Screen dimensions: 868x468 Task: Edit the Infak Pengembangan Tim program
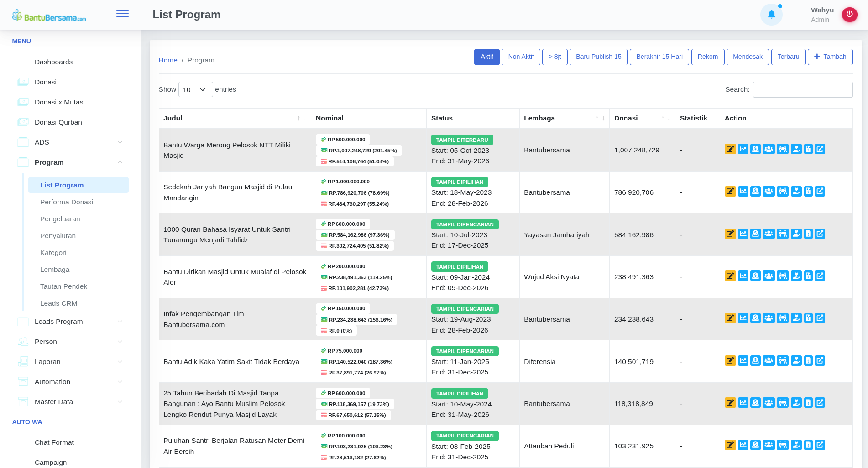tap(730, 318)
